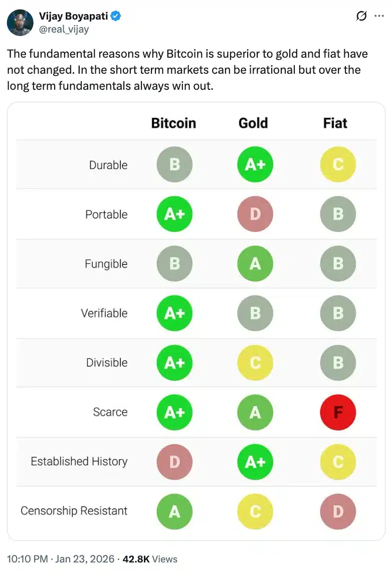
Task: Click Bitcoin's B badge for Fungible
Action: click(174, 263)
